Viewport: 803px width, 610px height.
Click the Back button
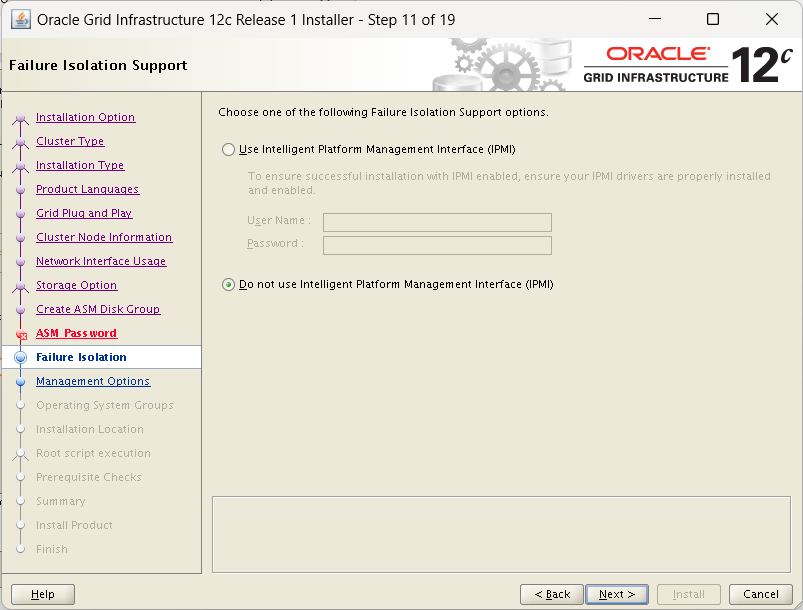[x=552, y=594]
